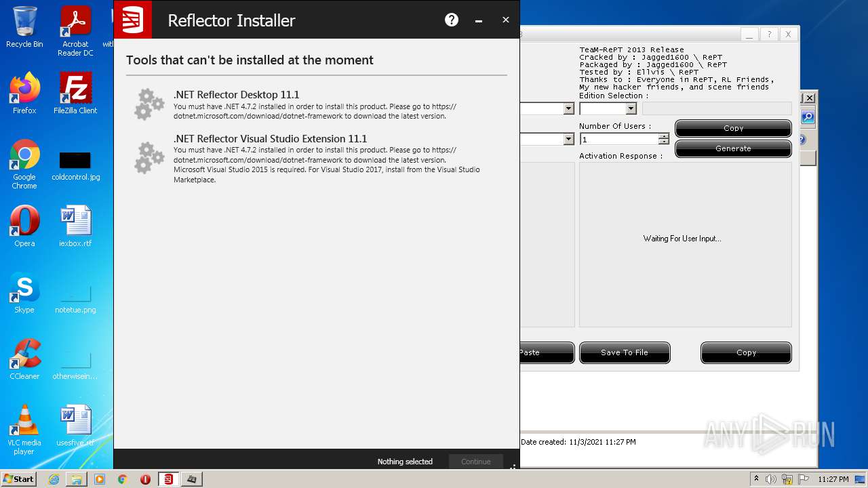Open the Reflector Installer help icon
The image size is (868, 488).
pyautogui.click(x=452, y=20)
